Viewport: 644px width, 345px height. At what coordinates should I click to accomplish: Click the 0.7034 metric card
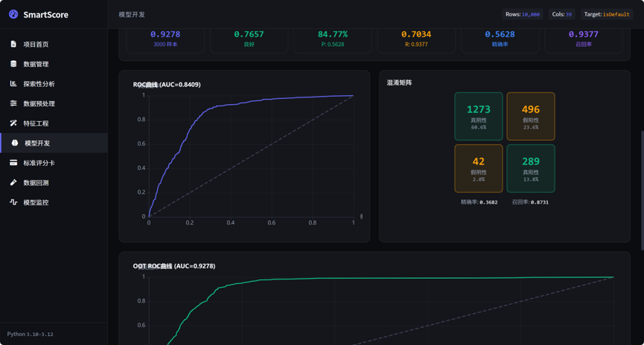pyautogui.click(x=416, y=41)
